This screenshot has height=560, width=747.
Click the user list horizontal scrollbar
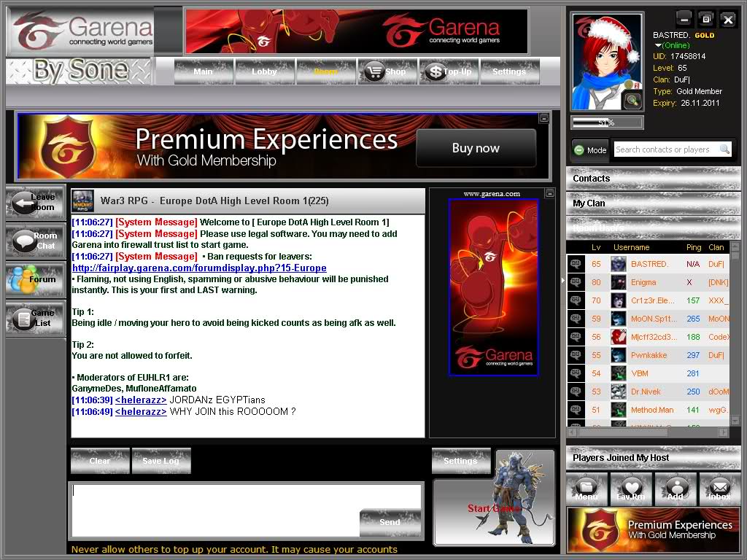coord(648,432)
